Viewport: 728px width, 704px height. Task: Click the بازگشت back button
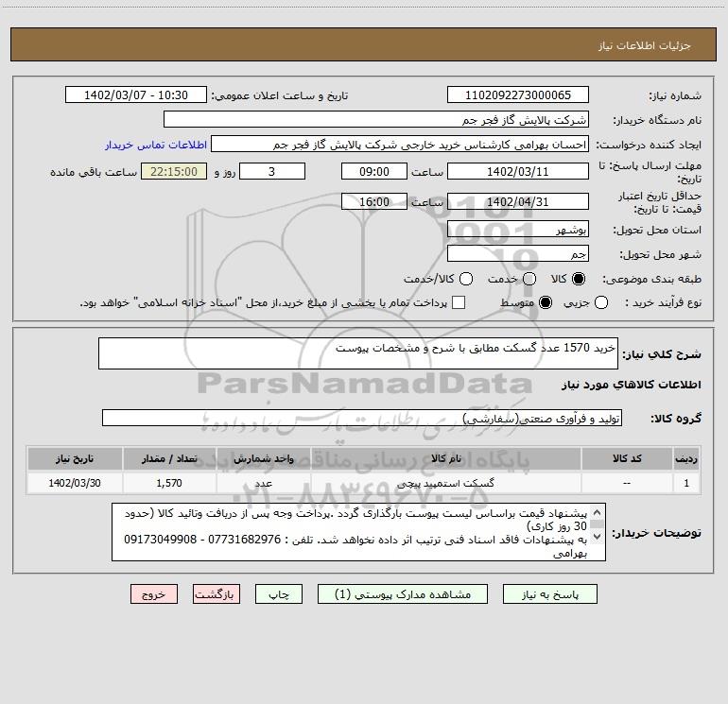pyautogui.click(x=217, y=594)
